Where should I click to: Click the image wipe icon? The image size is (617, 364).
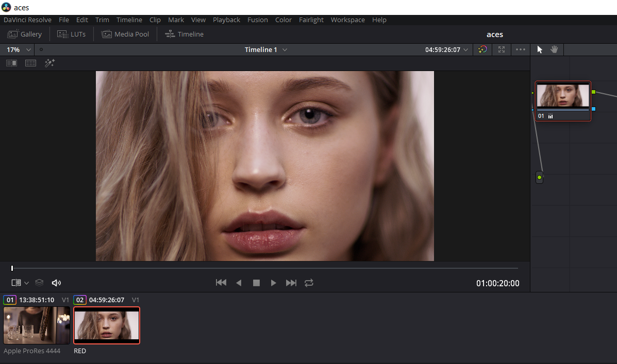click(x=11, y=63)
